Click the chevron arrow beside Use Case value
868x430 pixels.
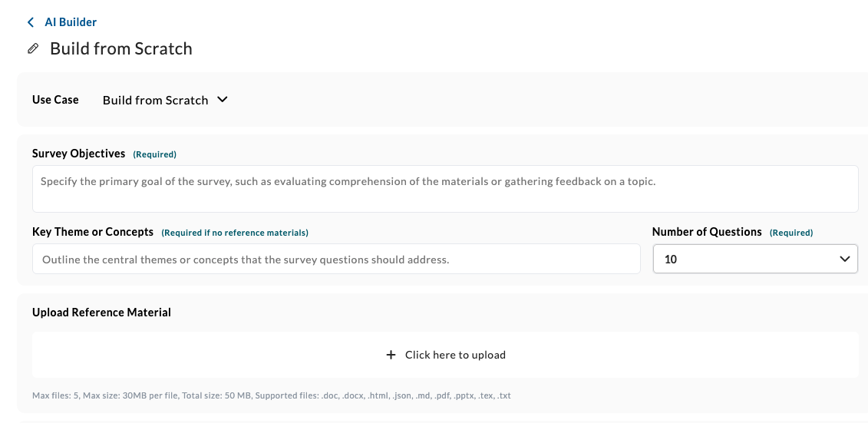pyautogui.click(x=222, y=100)
